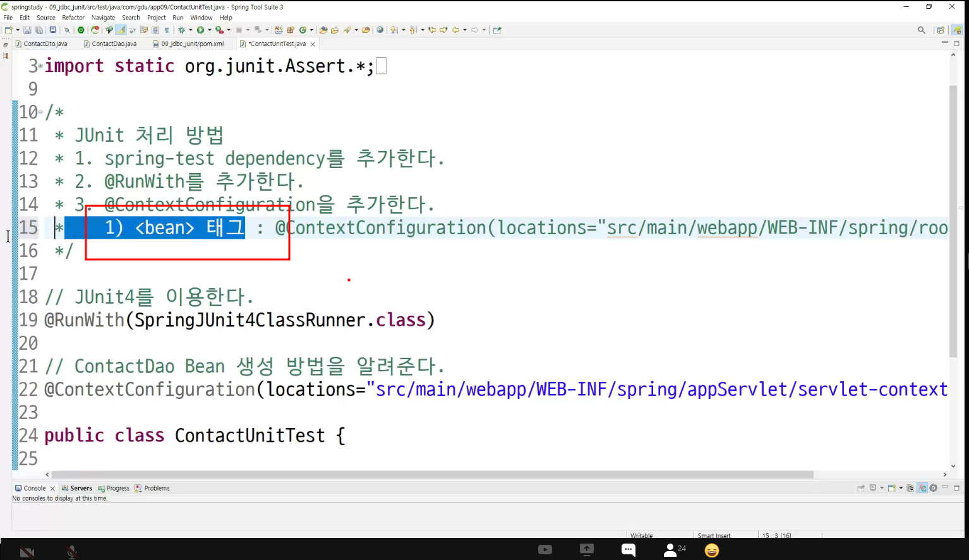Click the editor vertical scrollbar
The image size is (969, 560).
(x=953, y=221)
